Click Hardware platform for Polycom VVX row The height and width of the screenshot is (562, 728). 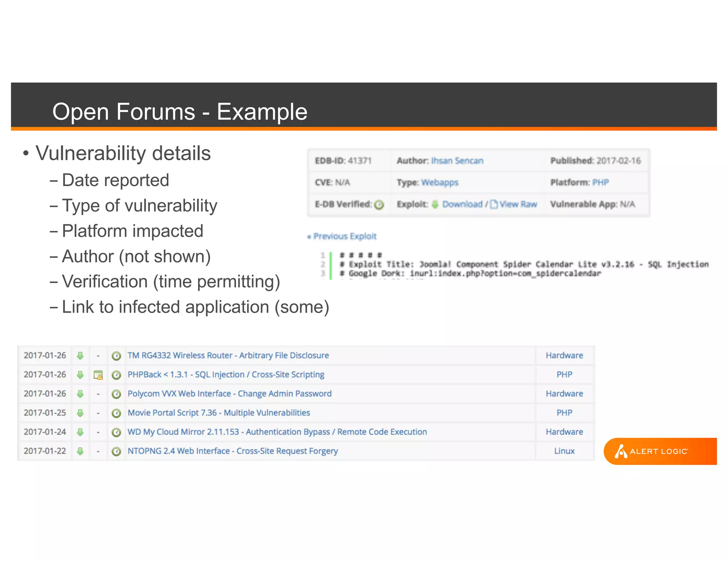(564, 394)
